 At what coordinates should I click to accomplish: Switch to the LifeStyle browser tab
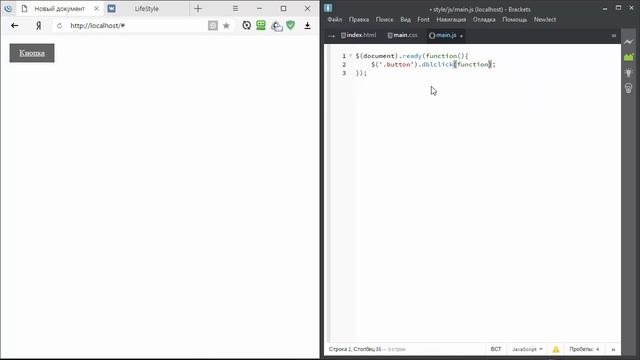click(147, 9)
